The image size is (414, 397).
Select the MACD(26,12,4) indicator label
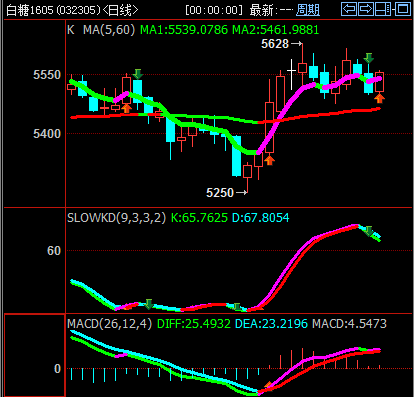point(109,323)
